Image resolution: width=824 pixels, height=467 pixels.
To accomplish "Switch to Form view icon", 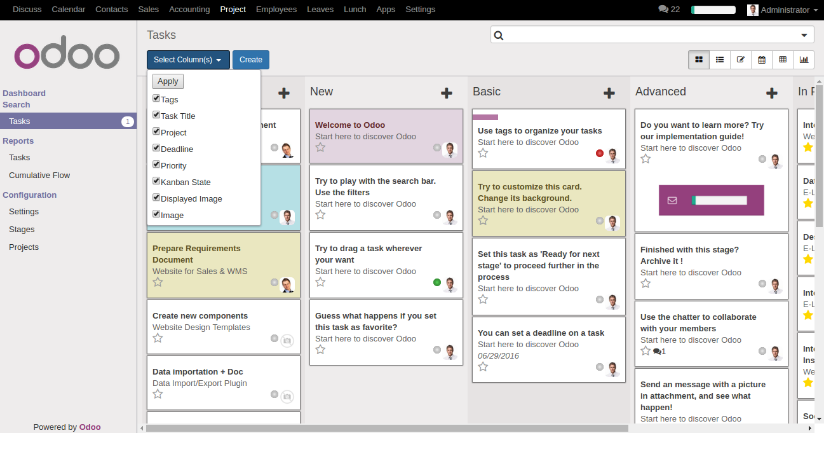I will coord(741,60).
